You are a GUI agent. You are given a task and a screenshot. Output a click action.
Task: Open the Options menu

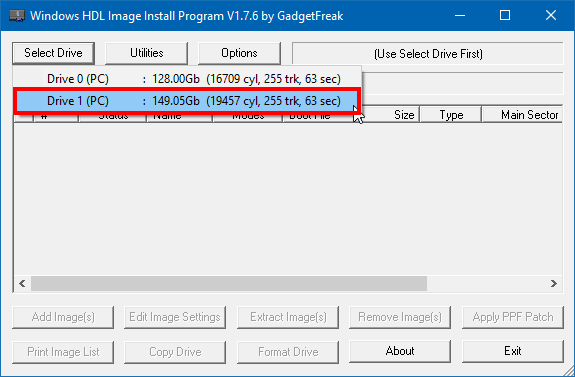[239, 53]
